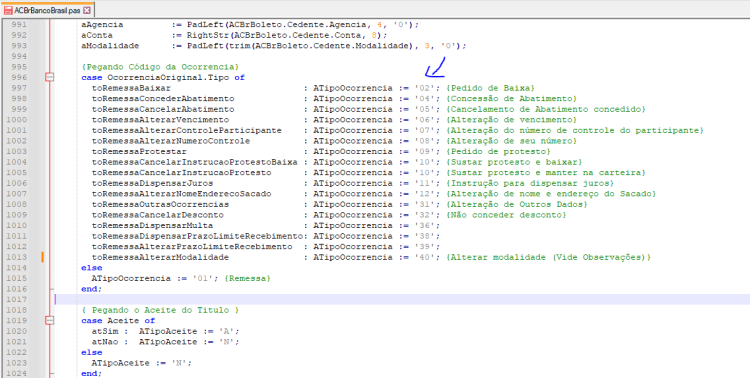Click the '40' string value on line 1013
Screen dimensions: 750x378
[x=426, y=257]
